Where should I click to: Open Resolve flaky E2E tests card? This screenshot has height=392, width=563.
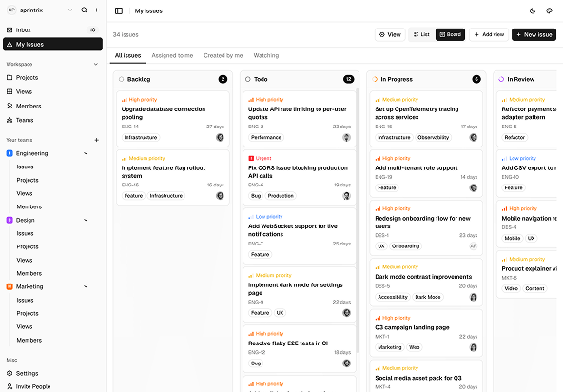tap(300, 348)
